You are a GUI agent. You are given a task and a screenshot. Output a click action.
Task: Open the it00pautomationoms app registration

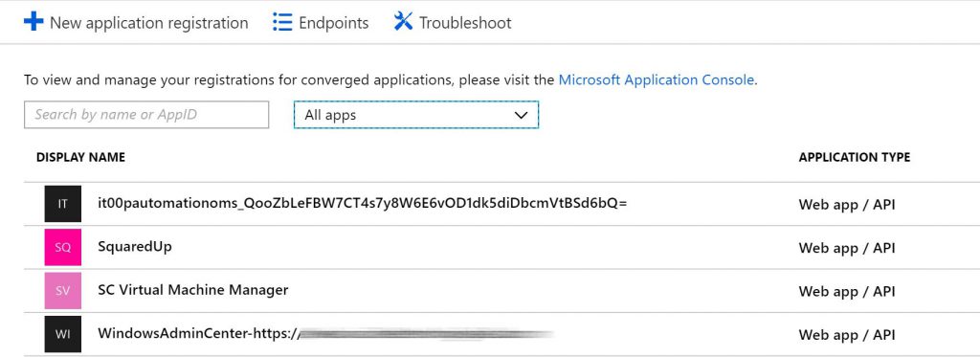[490, 204]
